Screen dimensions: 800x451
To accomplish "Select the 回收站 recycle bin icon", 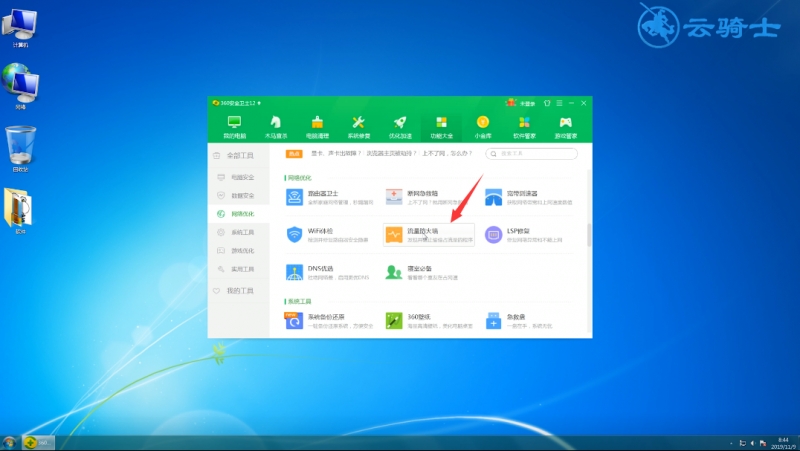I will (x=20, y=148).
